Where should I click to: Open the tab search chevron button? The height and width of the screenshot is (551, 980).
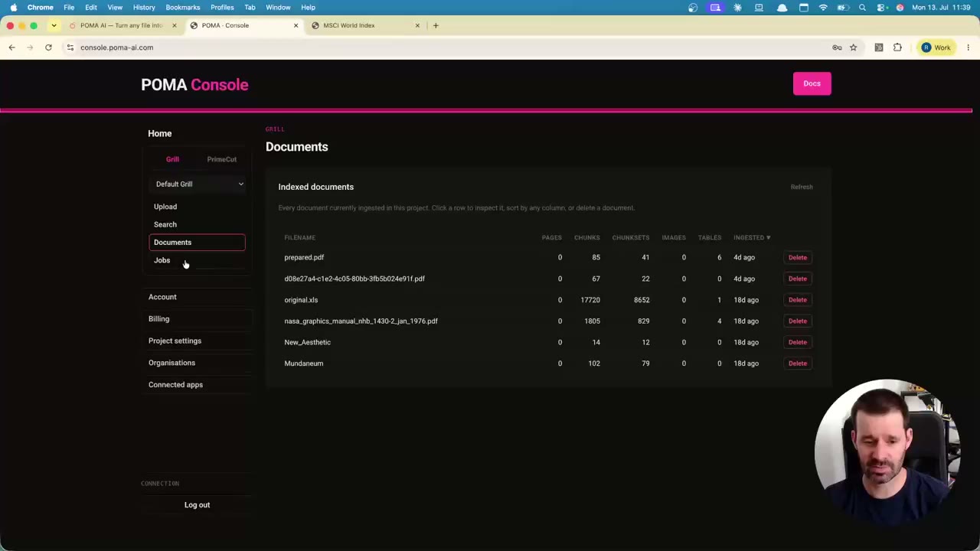click(x=54, y=25)
